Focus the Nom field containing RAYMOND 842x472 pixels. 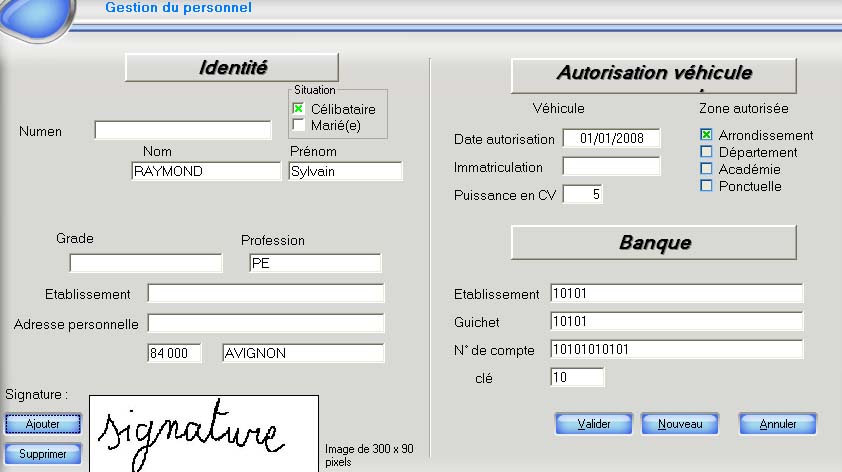tap(206, 171)
